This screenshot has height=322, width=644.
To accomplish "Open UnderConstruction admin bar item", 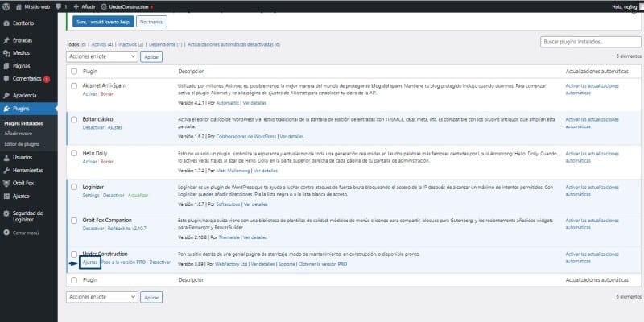I will click(x=127, y=7).
